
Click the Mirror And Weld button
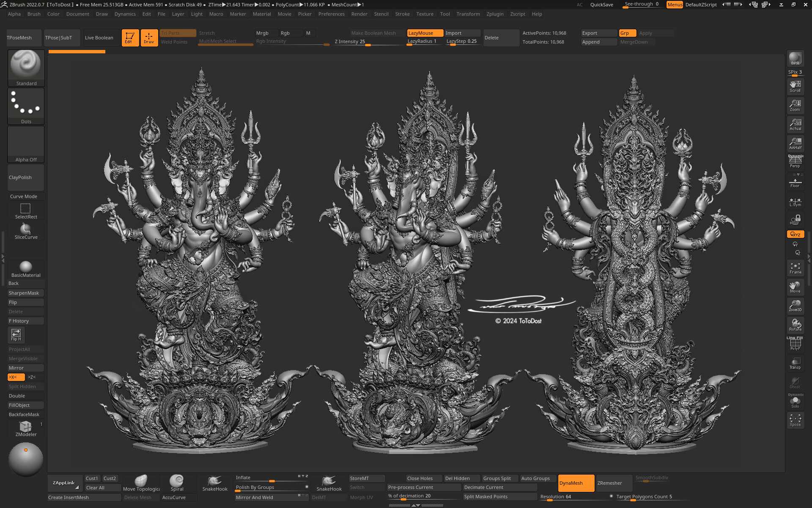272,497
